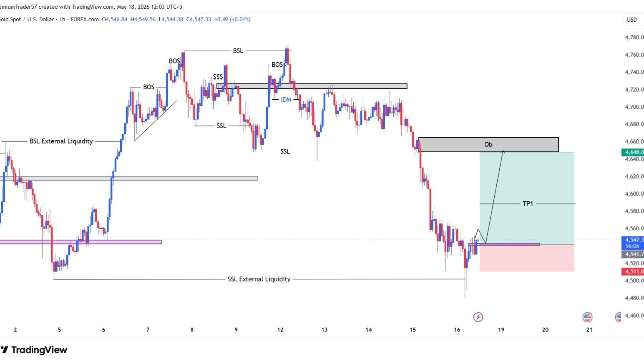Open the full US flag economic event icon
Viewport: 644px width, 362px height.
tap(587, 317)
